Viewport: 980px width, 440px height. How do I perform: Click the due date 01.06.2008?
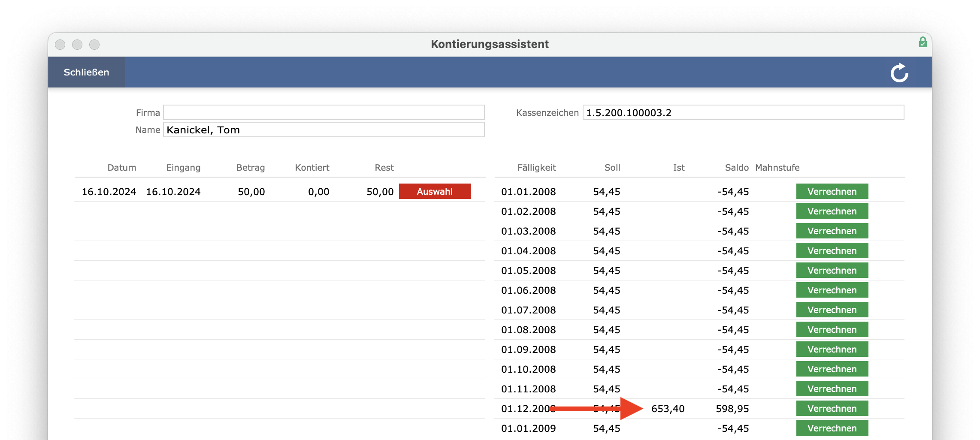point(529,290)
